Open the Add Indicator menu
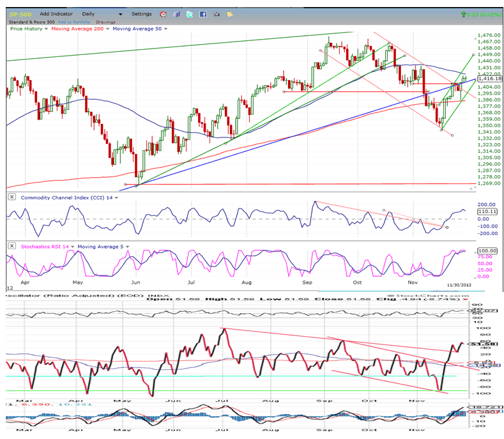504x439 pixels. pos(56,14)
